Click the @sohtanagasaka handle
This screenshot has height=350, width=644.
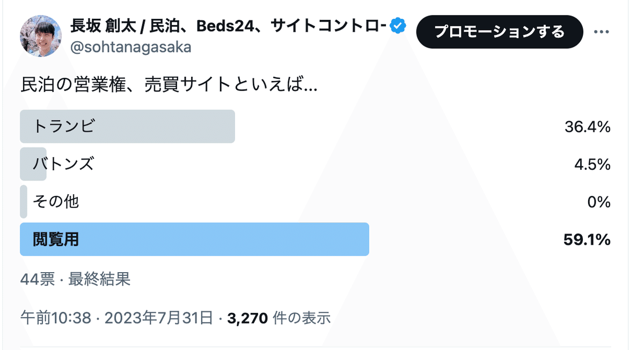point(131,47)
